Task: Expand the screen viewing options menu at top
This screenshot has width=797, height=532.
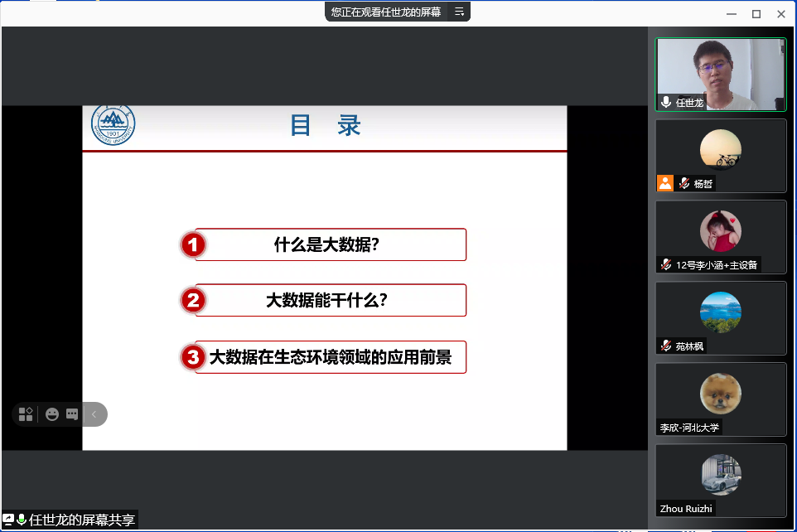Action: point(459,12)
